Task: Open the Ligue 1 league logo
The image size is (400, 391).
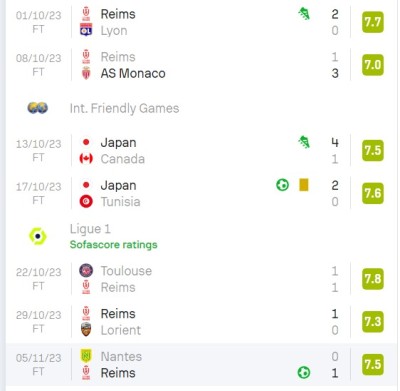Action: click(38, 236)
